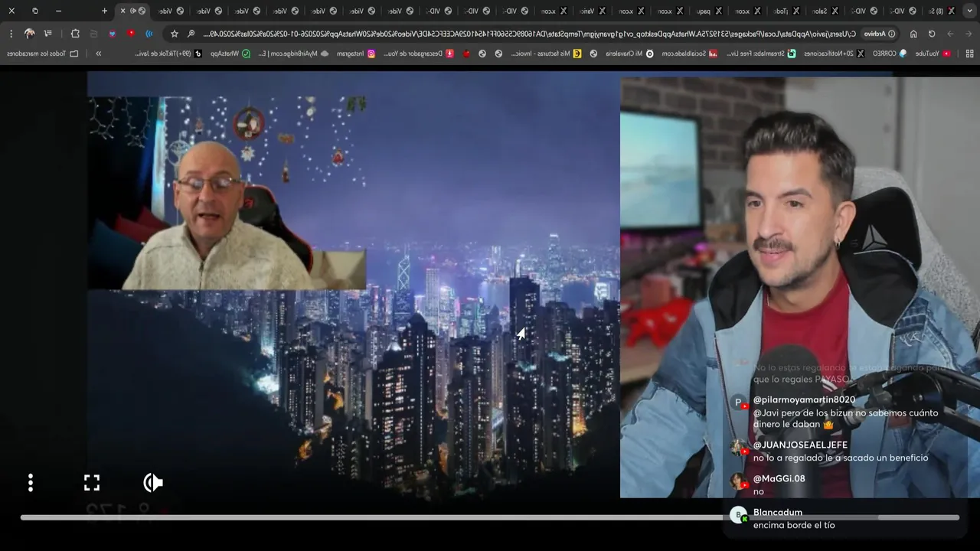The width and height of the screenshot is (980, 551).
Task: Bookmark this page with the star
Action: click(175, 34)
